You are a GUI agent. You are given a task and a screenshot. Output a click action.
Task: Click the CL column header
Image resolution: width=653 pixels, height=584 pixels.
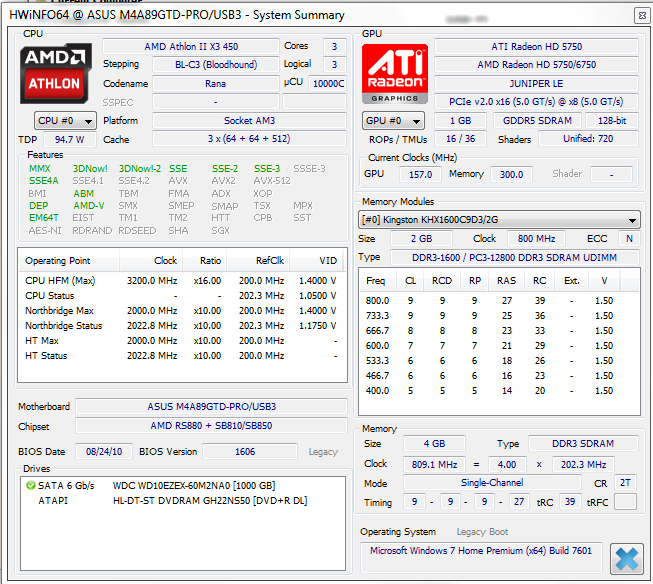point(410,281)
